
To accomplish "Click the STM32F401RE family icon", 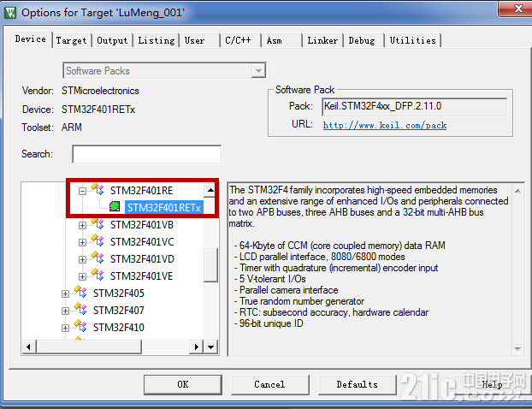I will coord(98,189).
